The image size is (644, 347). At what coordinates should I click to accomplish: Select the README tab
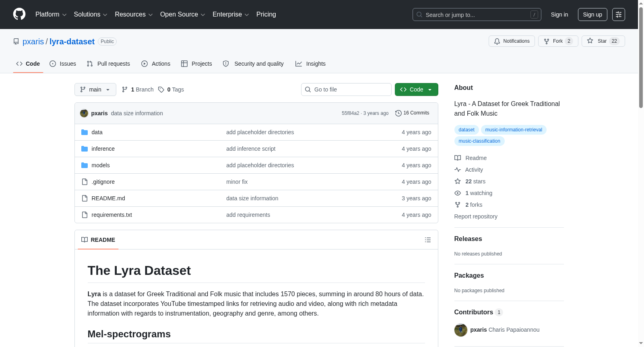click(x=98, y=240)
